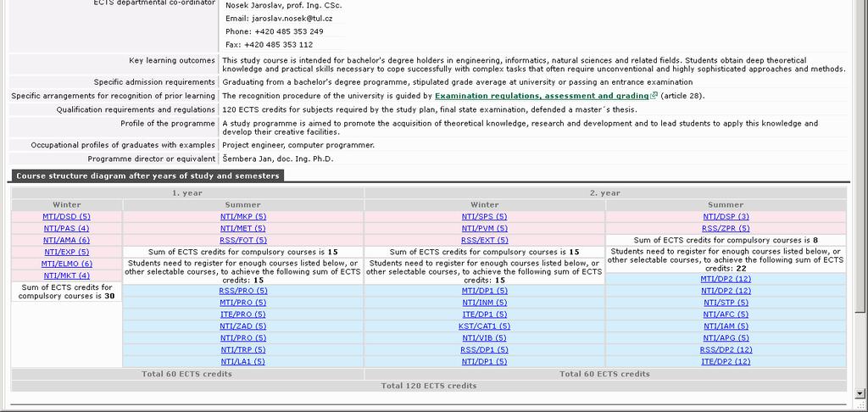Open course NTI/MKT (4)
This screenshot has height=412, width=868.
[x=66, y=276]
